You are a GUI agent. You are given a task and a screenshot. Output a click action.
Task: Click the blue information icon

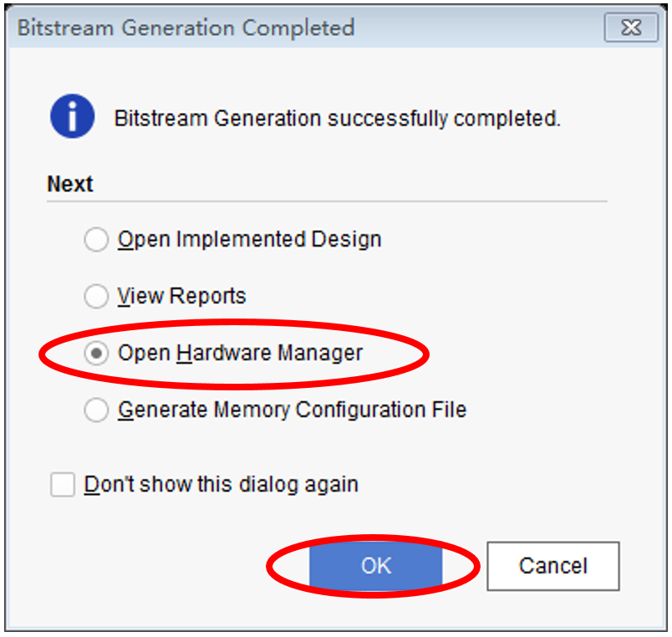[x=73, y=115]
